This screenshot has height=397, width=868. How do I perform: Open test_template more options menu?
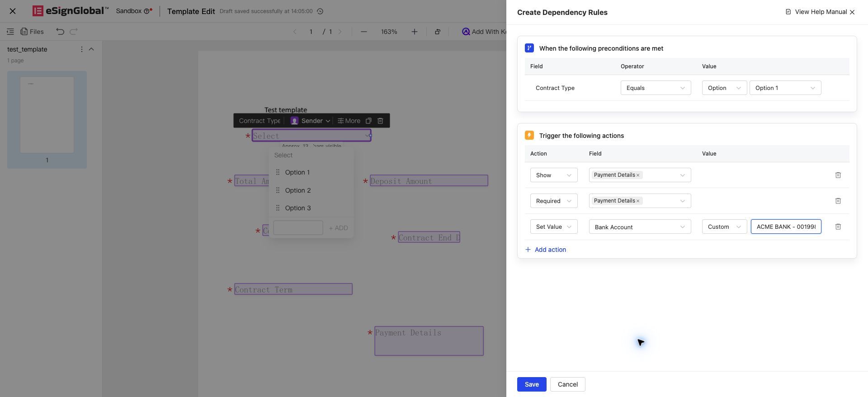(x=82, y=49)
